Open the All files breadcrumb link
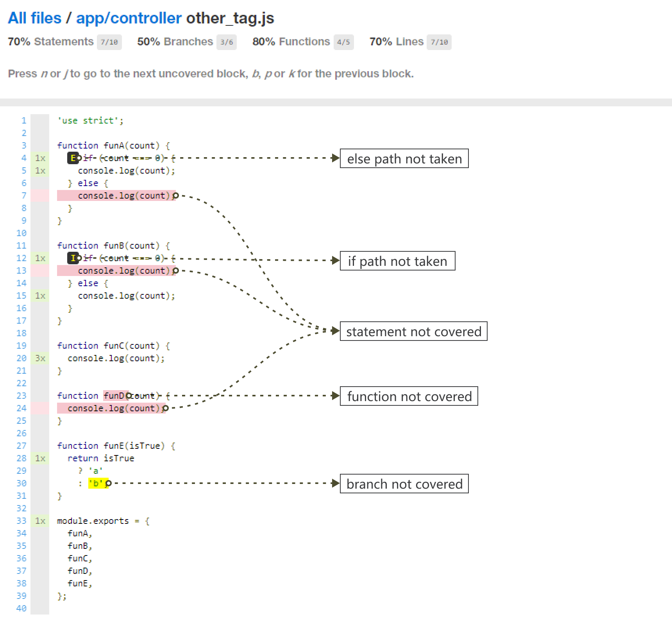 tap(35, 18)
